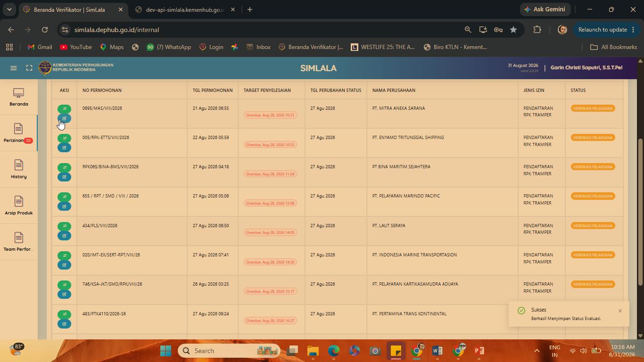Close the Sukses notification toast
The height and width of the screenshot is (362, 644).
tap(620, 311)
